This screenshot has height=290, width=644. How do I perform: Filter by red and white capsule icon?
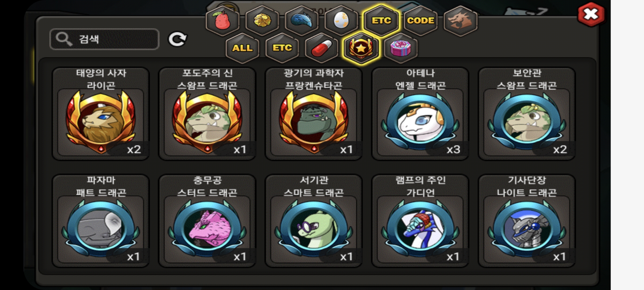coord(321,48)
